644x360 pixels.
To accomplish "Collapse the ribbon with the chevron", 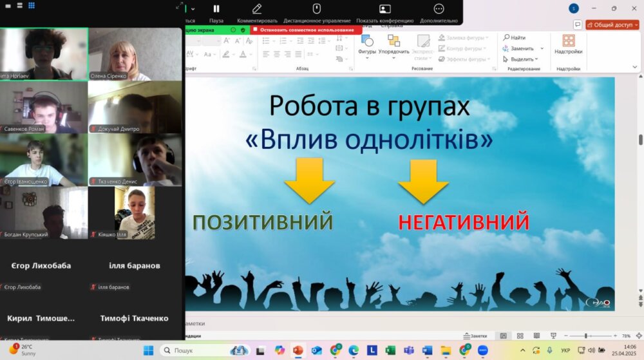I will pos(634,67).
